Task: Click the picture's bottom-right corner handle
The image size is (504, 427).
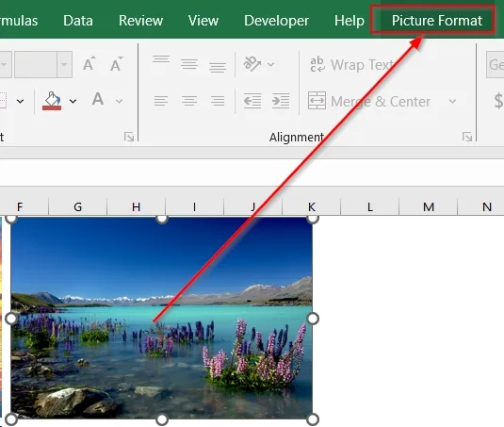Action: [x=313, y=419]
